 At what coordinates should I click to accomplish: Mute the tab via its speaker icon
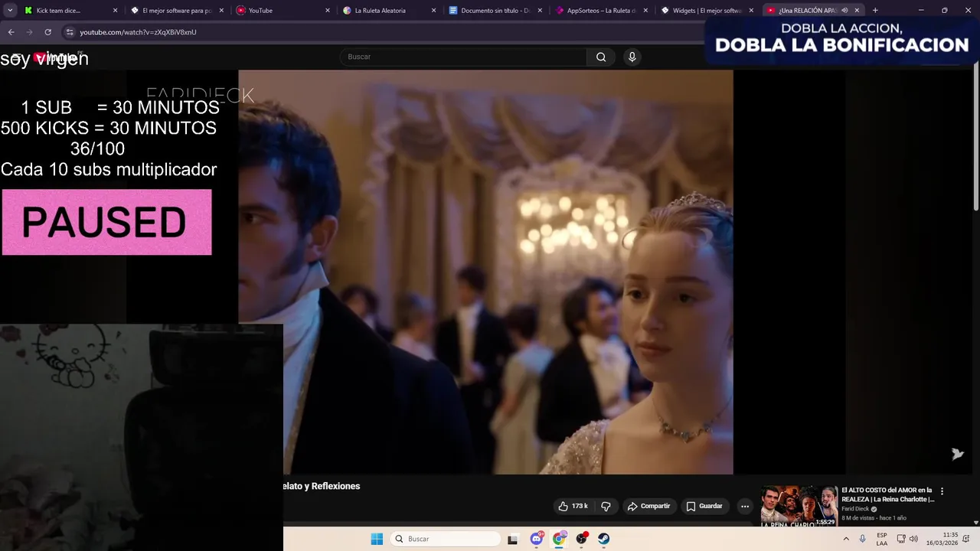pyautogui.click(x=844, y=11)
